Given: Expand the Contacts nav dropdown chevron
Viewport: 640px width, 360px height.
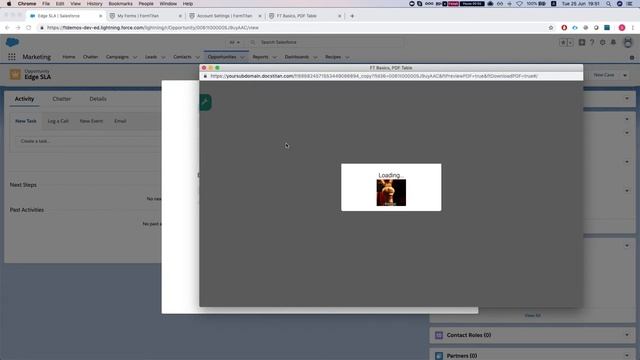Looking at the screenshot, I should [x=198, y=57].
